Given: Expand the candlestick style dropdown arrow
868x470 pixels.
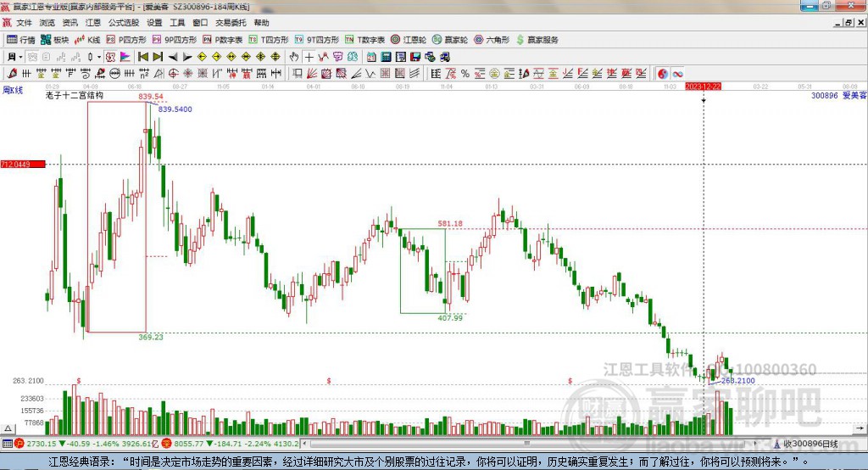Looking at the screenshot, I should point(99,57).
